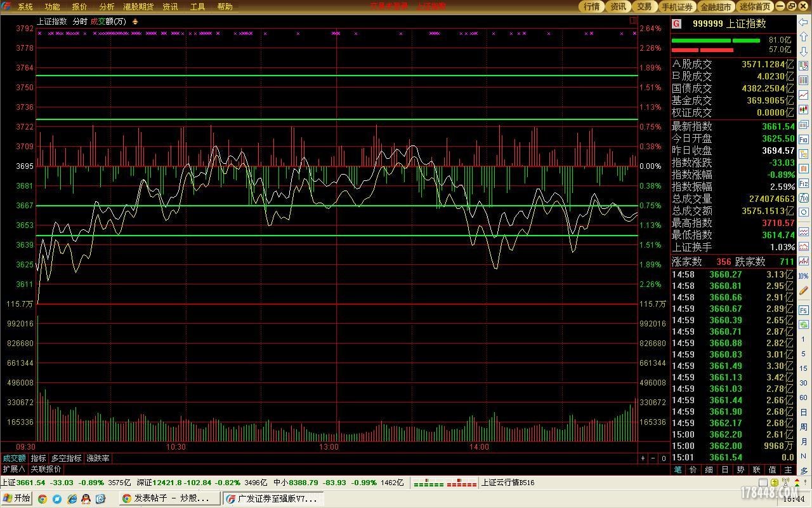Image resolution: width=812 pixels, height=508 pixels.
Task: Select the 涨跌率 tab
Action: point(98,458)
